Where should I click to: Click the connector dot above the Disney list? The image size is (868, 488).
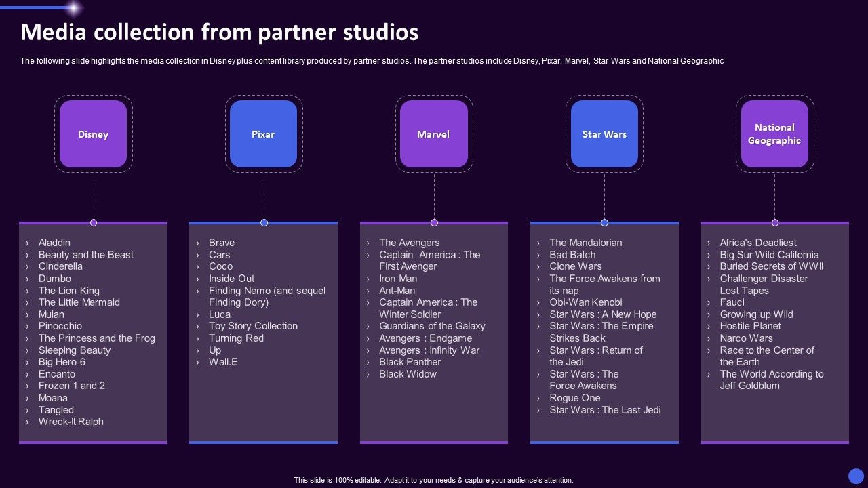pyautogui.click(x=94, y=223)
